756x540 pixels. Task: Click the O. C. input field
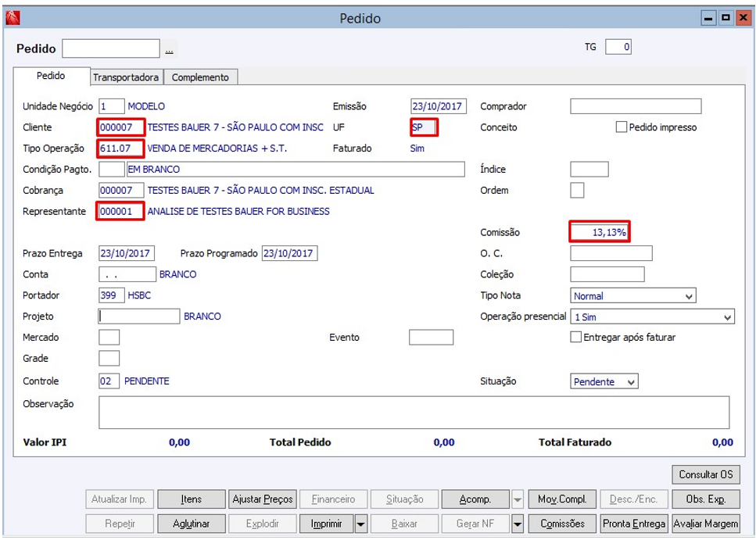611,253
